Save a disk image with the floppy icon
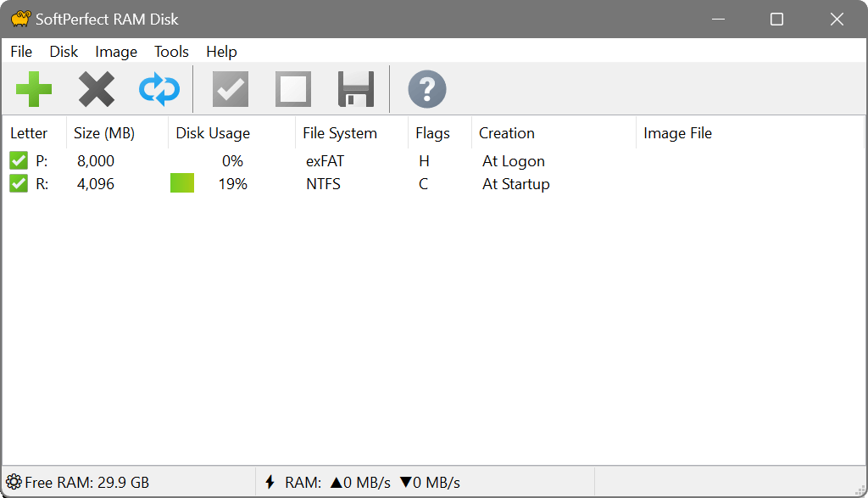The height and width of the screenshot is (498, 868). click(354, 88)
